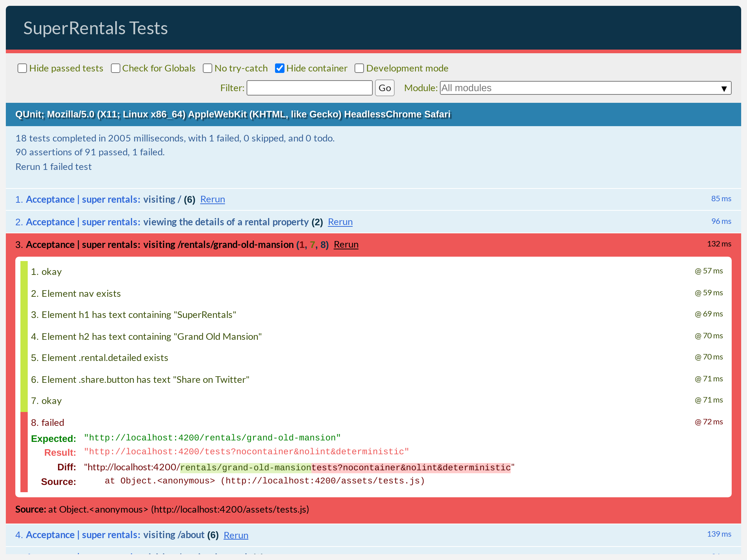Click '90 assertions of 91 passed' summary line
Image resolution: width=747 pixels, height=560 pixels.
tap(90, 152)
